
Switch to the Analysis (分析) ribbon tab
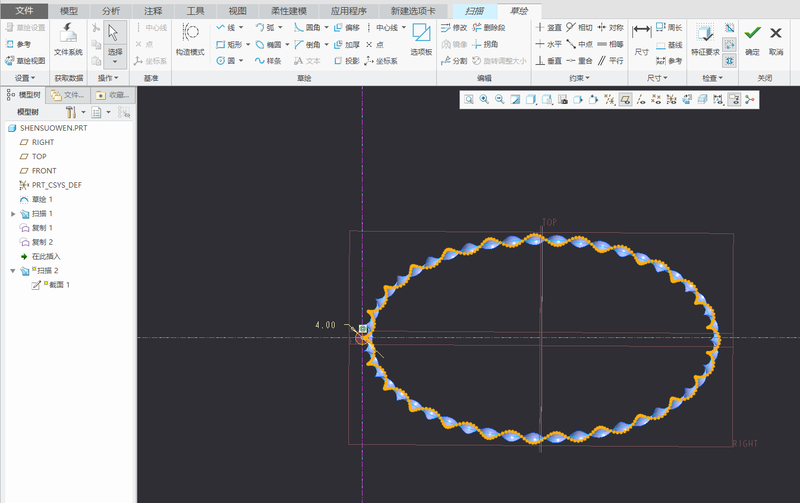[111, 11]
